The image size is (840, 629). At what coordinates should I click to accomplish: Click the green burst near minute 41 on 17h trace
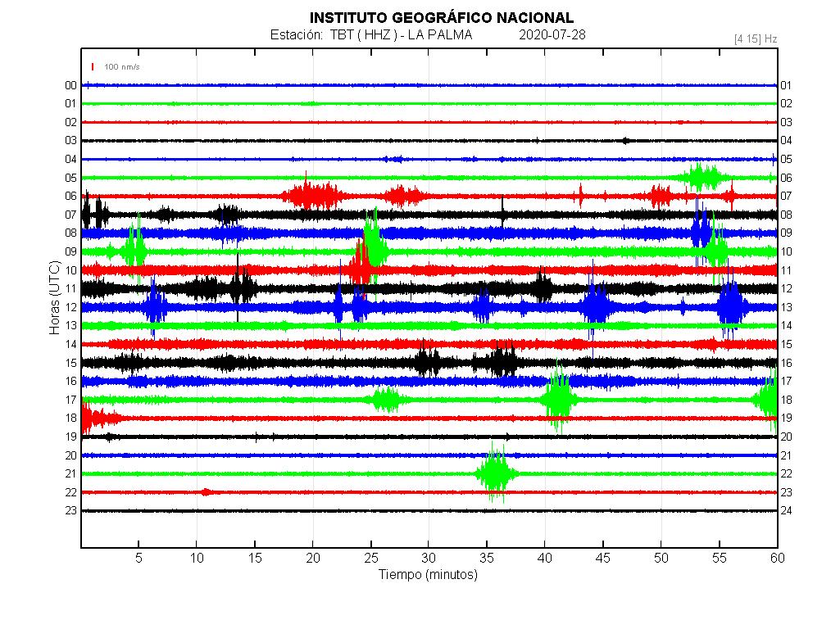[559, 400]
